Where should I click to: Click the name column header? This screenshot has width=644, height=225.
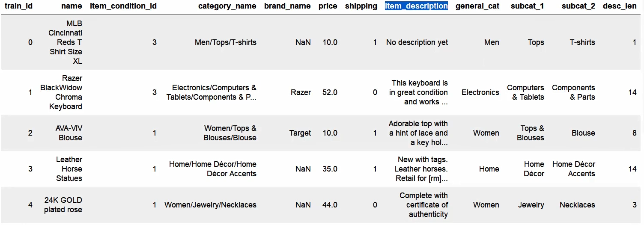tap(72, 6)
